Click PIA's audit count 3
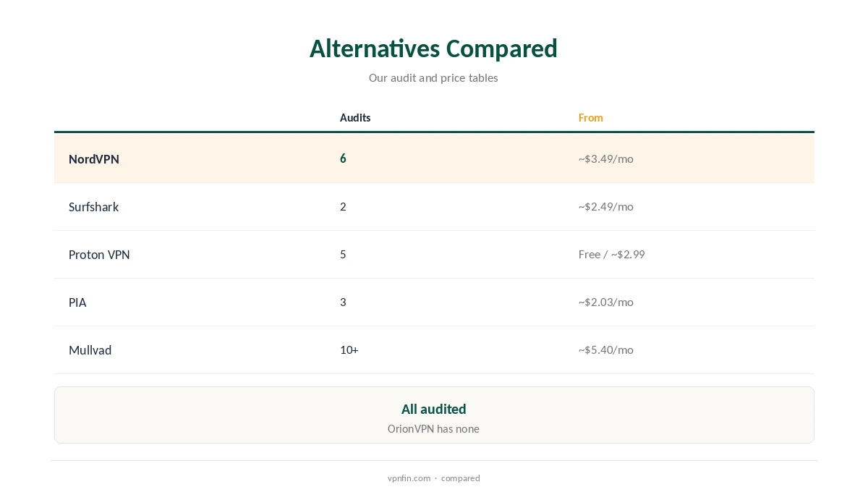Image resolution: width=868 pixels, height=492 pixels. [343, 302]
